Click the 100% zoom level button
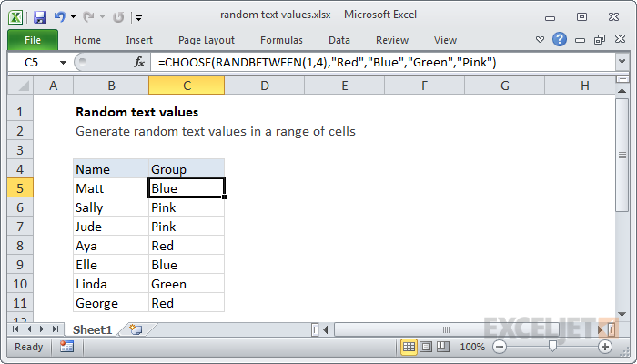 [471, 347]
